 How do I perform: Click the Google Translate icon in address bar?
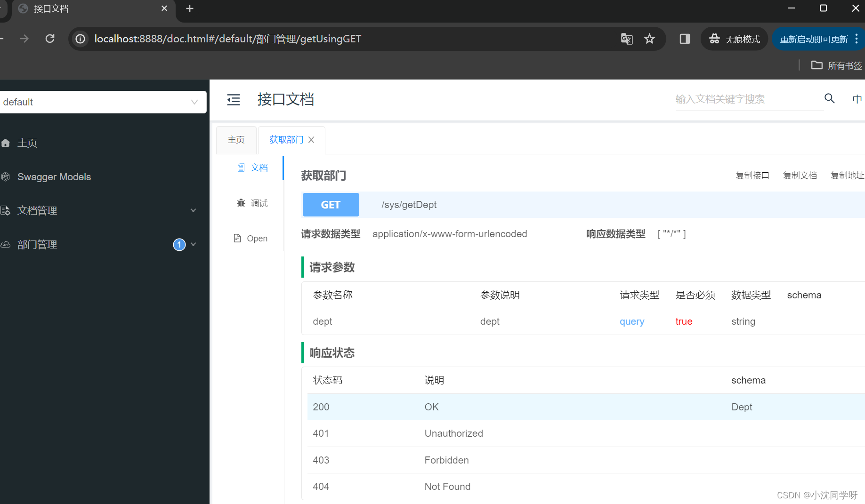pos(626,39)
